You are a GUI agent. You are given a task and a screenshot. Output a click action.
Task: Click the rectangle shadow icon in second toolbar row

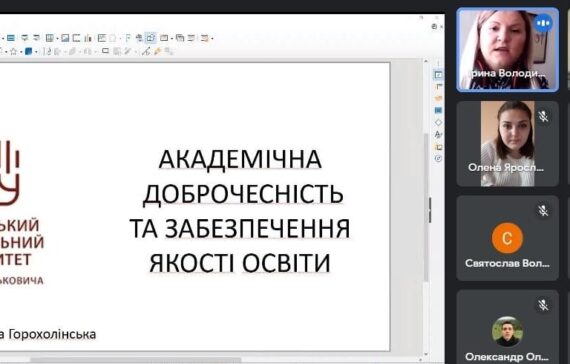pyautogui.click(x=105, y=51)
